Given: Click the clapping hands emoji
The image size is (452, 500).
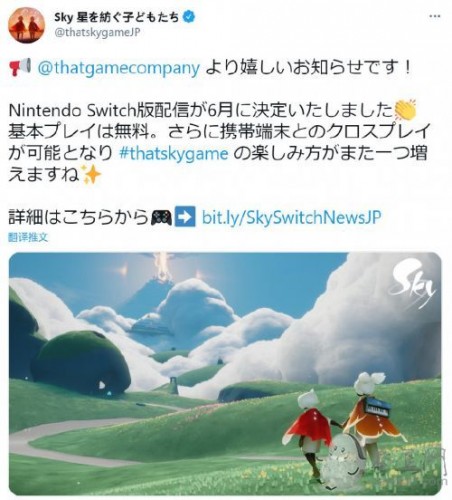Looking at the screenshot, I should [x=405, y=110].
